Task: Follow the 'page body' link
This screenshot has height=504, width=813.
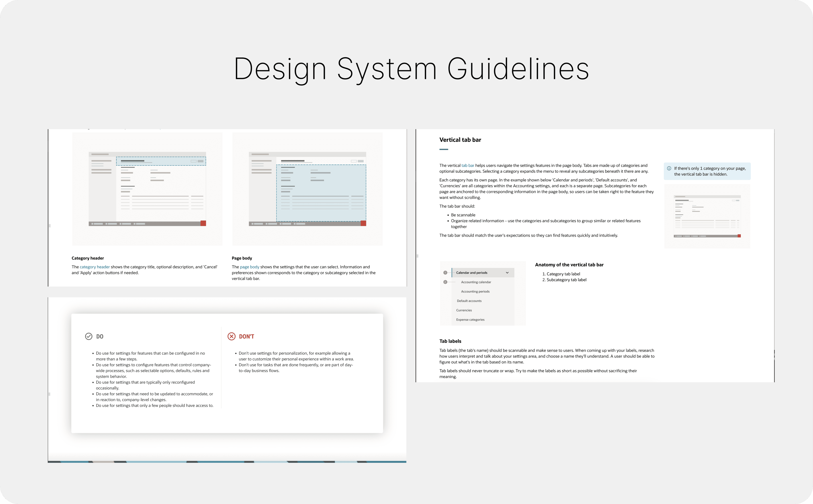Action: click(x=249, y=267)
